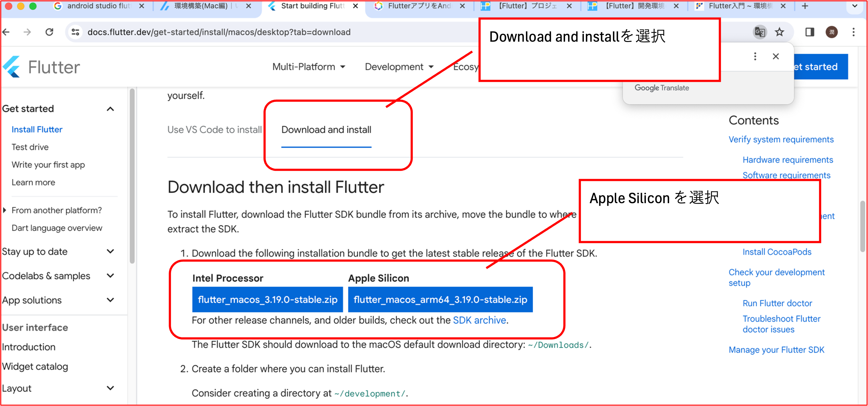Open the SDK archive link
Screen dimensions: 868x406
click(479, 320)
